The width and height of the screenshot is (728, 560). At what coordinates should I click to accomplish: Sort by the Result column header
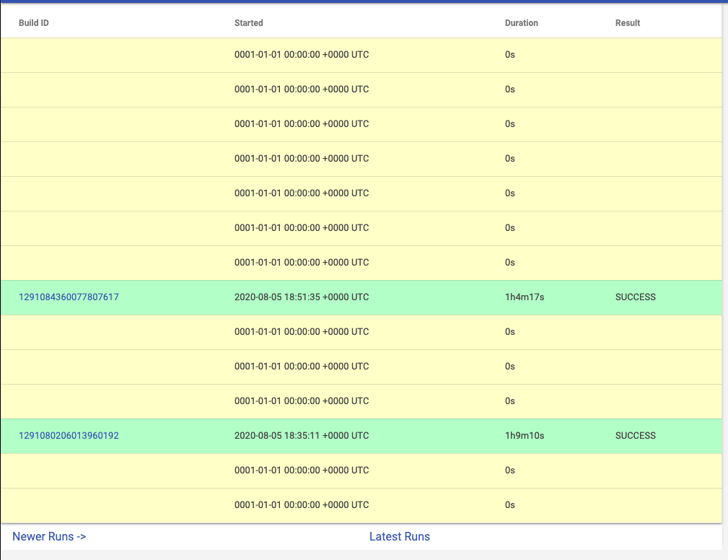[626, 22]
